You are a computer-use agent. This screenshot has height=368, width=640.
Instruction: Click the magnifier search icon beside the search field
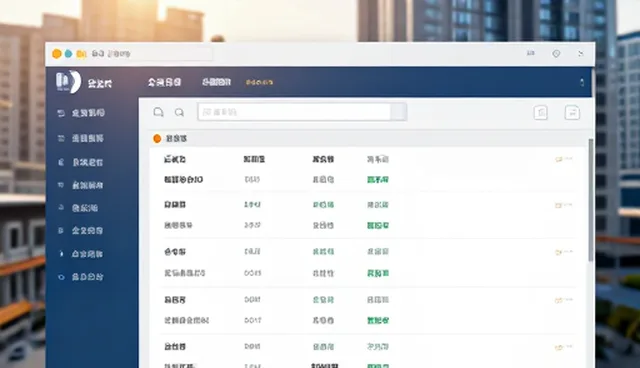[179, 112]
